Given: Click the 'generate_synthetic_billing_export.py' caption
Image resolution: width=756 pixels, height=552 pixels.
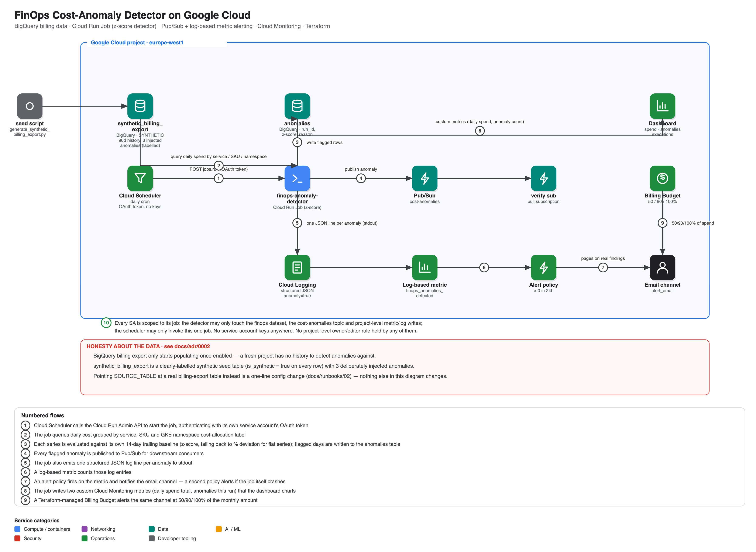Looking at the screenshot, I should tap(30, 132).
